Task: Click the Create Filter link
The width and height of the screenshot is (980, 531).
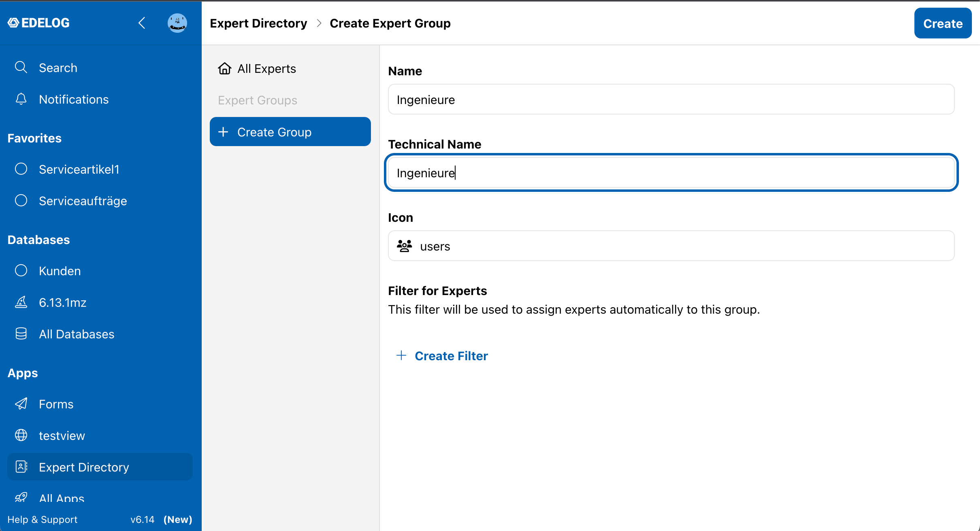Action: (451, 356)
